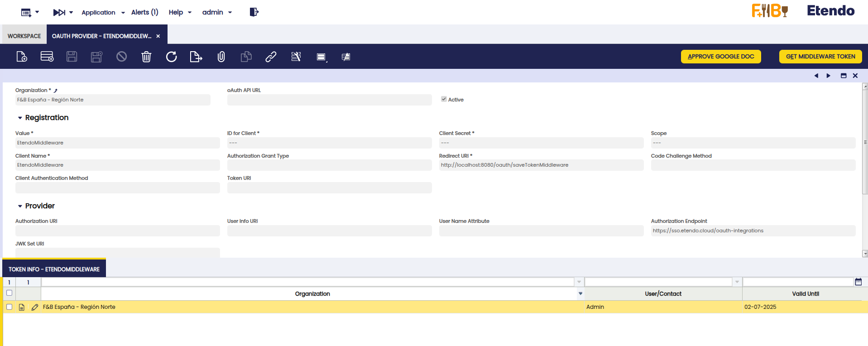The image size is (868, 346).
Task: Maximize the form view panel
Action: click(x=844, y=76)
